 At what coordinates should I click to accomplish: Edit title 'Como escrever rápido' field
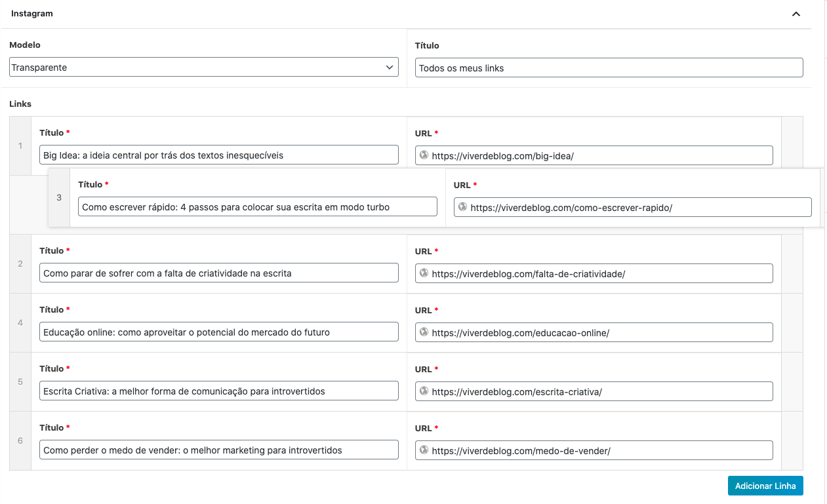(x=258, y=206)
